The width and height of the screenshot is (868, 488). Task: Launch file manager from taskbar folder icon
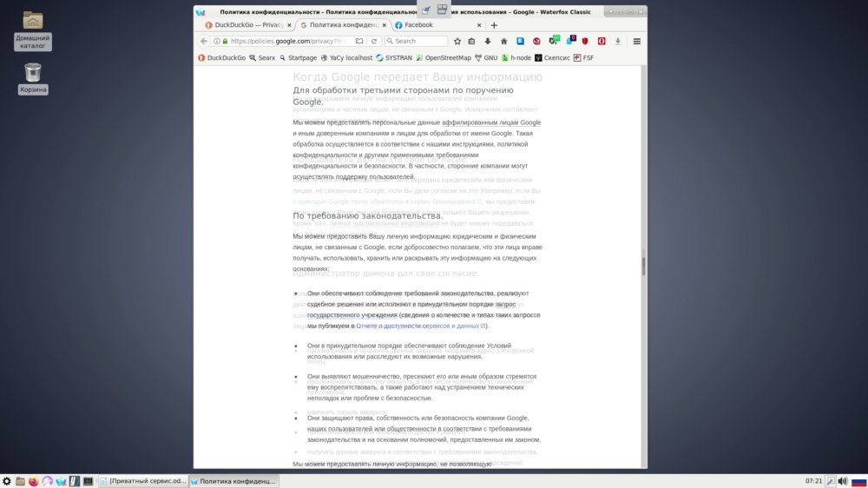[x=20, y=481]
